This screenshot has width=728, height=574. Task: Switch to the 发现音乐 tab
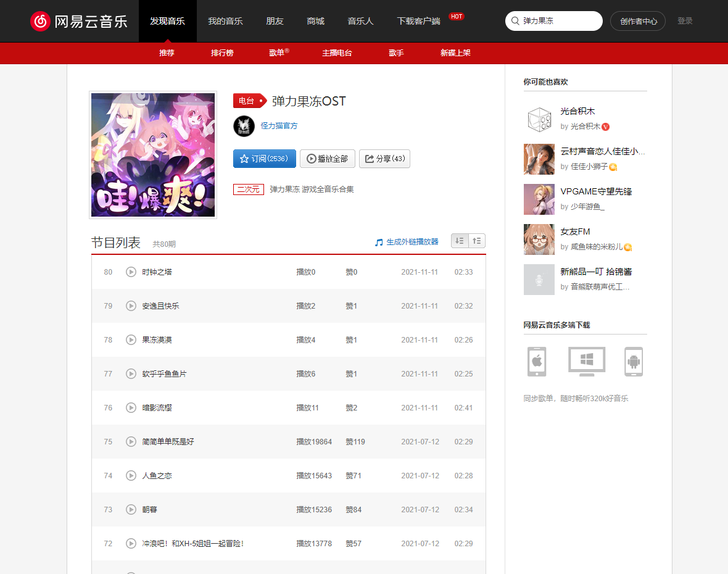point(168,21)
